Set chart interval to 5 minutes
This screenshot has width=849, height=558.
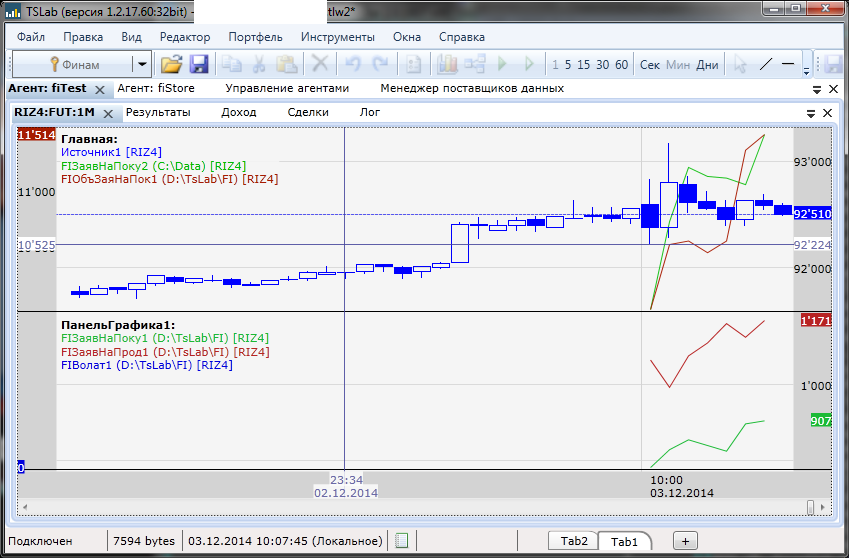(x=568, y=65)
